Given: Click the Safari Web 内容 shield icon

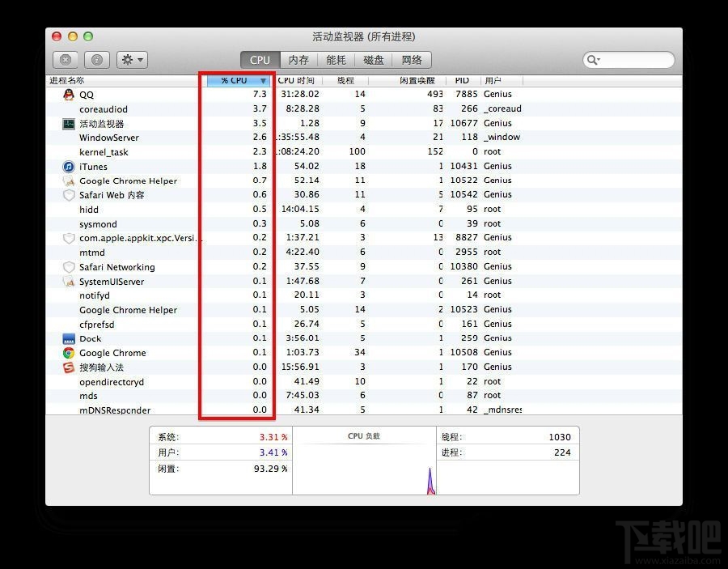Looking at the screenshot, I should coord(69,195).
